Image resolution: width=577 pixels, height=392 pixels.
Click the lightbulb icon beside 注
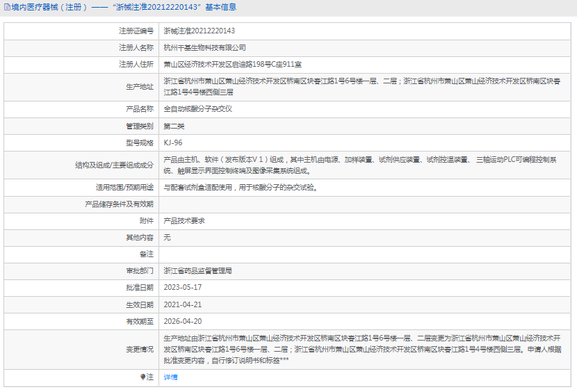click(x=143, y=377)
